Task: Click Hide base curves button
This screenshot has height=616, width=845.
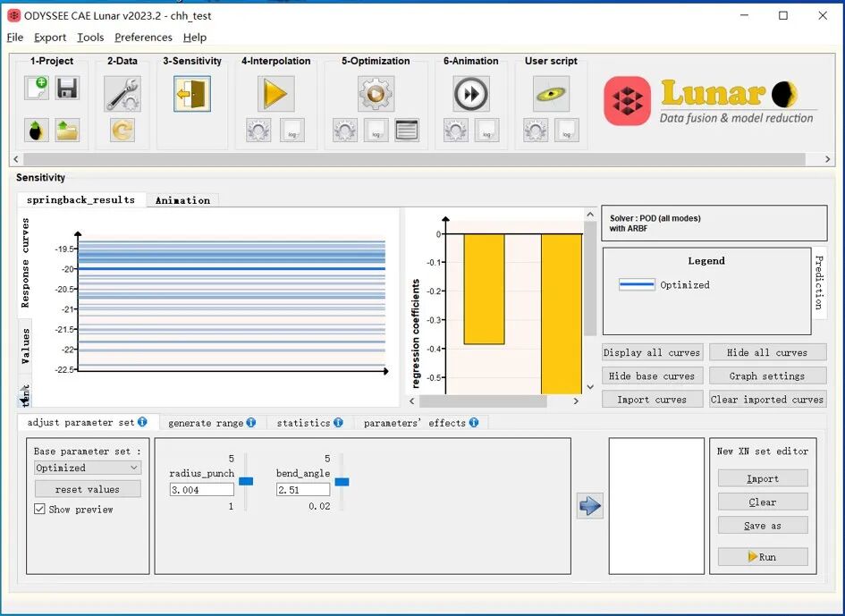Action: [652, 376]
